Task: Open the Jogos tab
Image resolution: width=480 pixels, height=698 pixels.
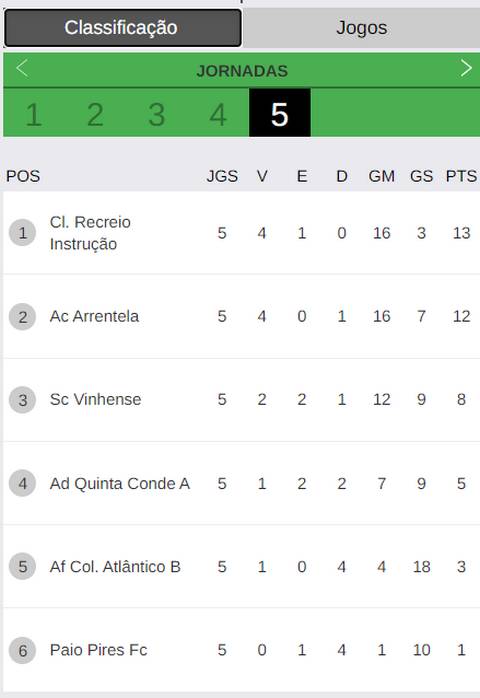Action: (x=362, y=28)
